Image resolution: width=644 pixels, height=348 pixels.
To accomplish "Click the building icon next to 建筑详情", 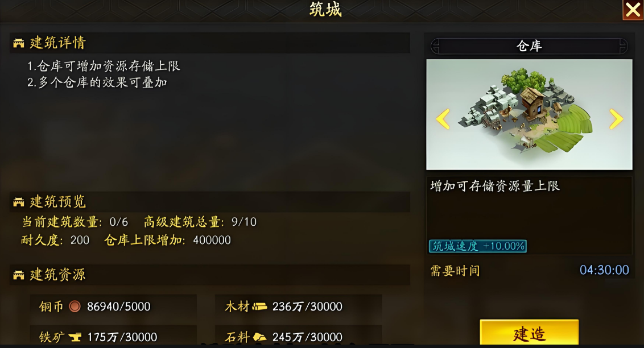I will coord(18,43).
